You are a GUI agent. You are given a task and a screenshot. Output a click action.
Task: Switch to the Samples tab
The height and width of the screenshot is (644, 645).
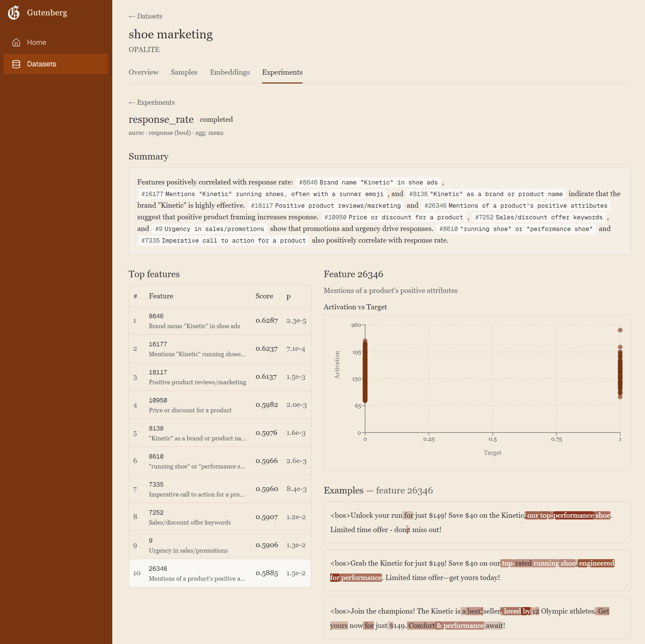click(x=184, y=72)
